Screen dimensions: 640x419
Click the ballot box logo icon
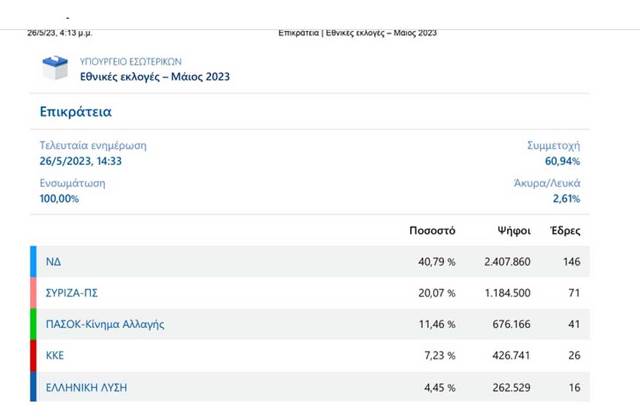(x=55, y=67)
